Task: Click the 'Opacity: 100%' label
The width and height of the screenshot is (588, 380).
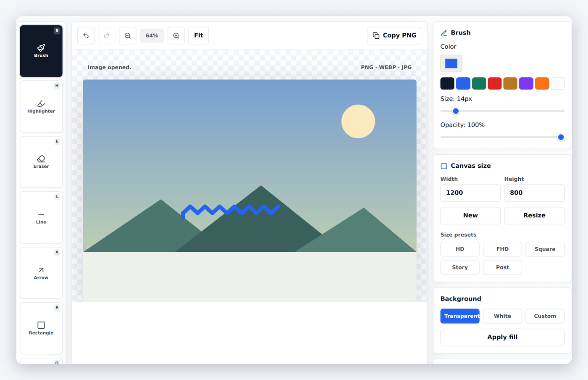Action: [x=462, y=125]
